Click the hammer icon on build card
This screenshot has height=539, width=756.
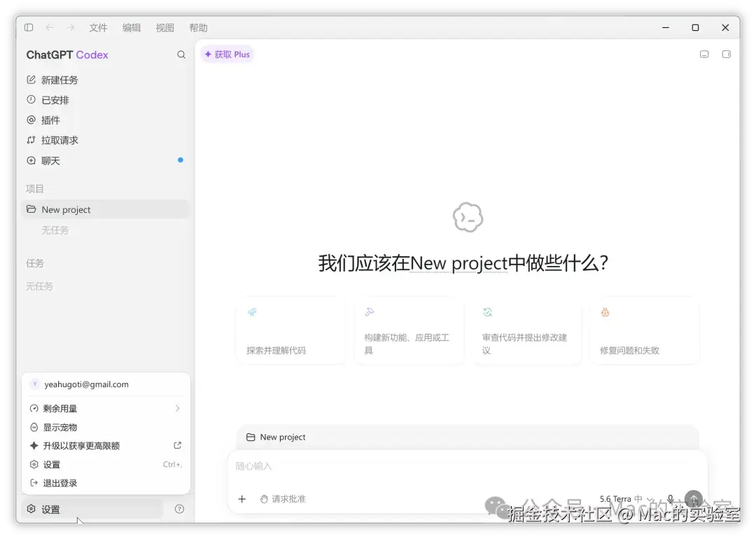370,312
